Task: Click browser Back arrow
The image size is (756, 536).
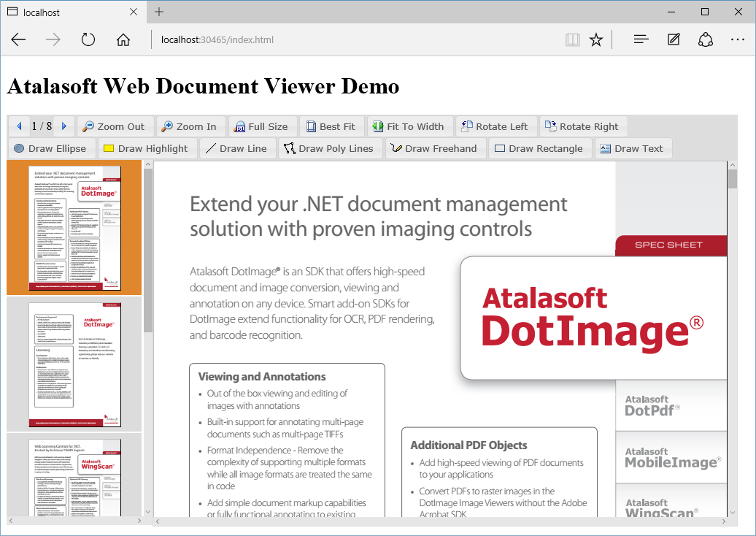Action: coord(18,39)
